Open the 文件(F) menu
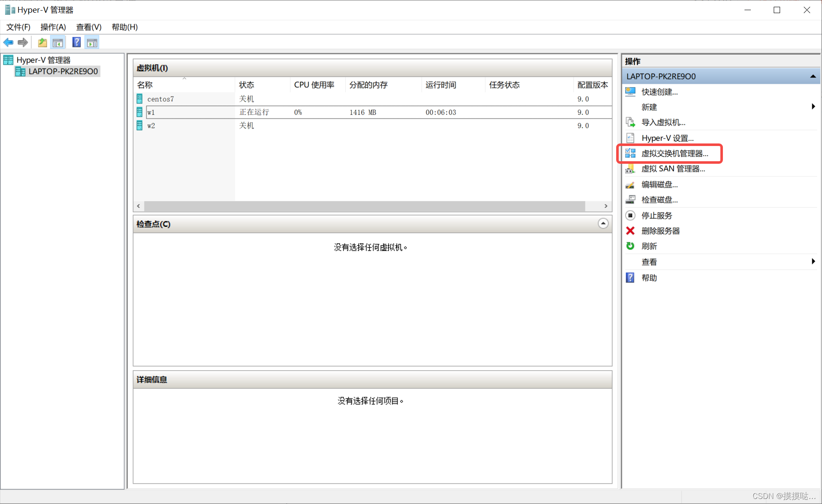This screenshot has width=822, height=504. (18, 27)
